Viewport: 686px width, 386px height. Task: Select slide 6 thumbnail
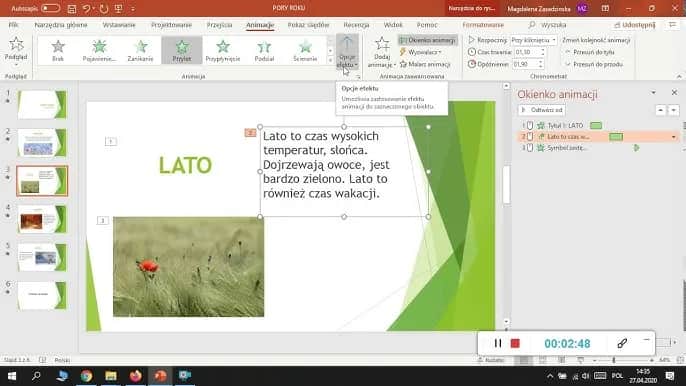pos(42,295)
